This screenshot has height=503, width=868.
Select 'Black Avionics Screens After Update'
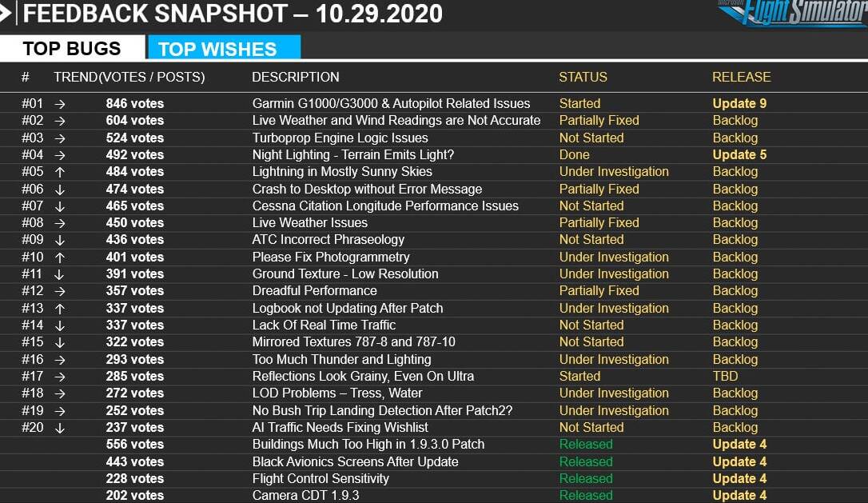click(356, 462)
